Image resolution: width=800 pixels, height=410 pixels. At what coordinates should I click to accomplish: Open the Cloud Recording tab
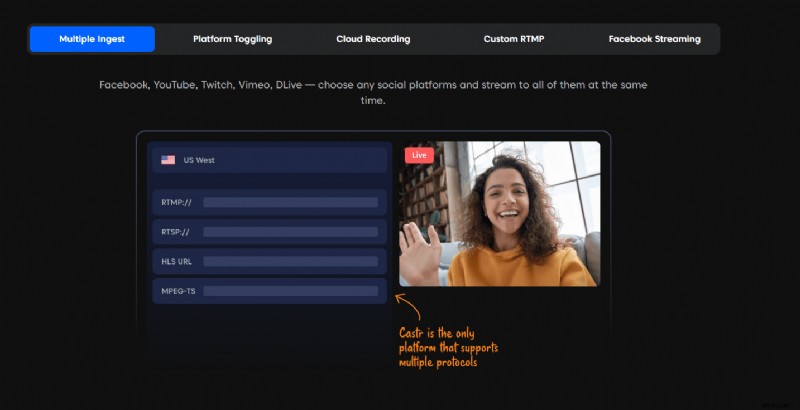pos(373,39)
